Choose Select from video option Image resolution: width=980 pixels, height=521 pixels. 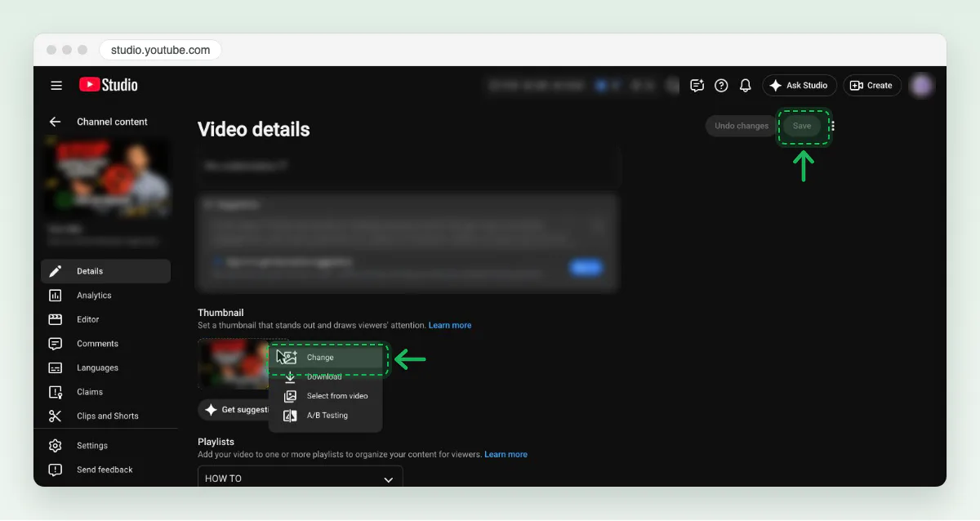pyautogui.click(x=327, y=396)
